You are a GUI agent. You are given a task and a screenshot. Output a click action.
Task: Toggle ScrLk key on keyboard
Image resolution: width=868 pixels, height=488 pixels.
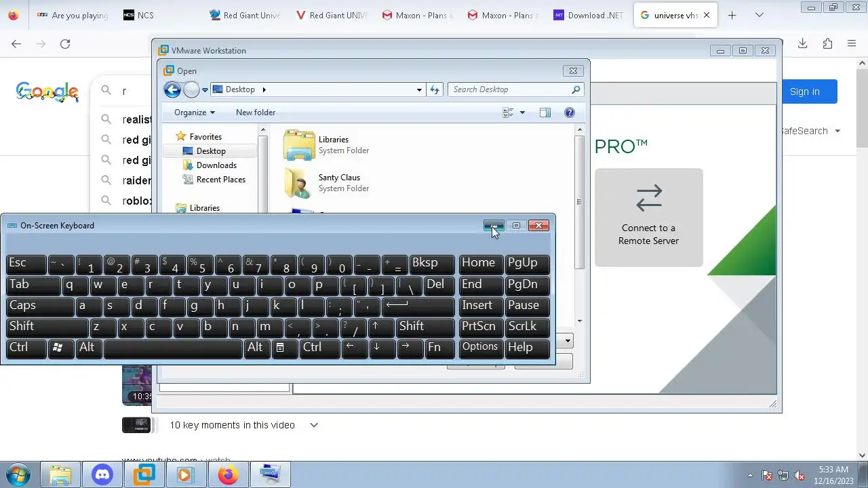(x=527, y=327)
